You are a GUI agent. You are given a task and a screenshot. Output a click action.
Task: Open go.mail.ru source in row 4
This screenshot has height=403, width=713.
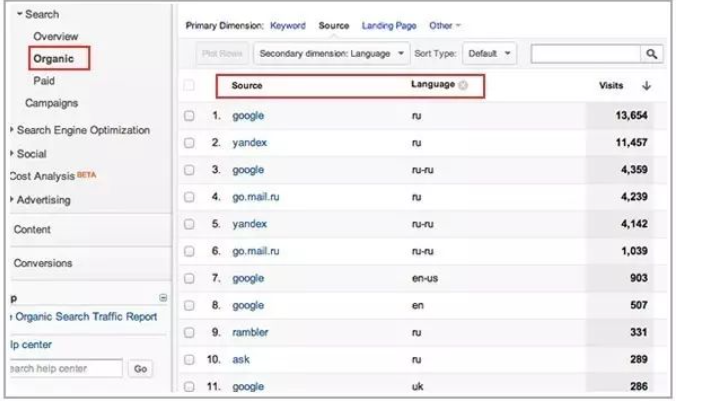(256, 197)
